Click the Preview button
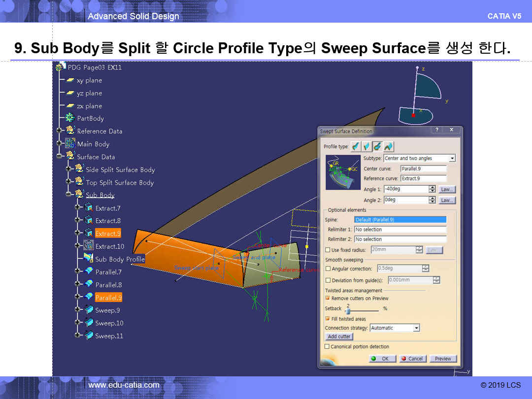532x399 pixels. click(443, 359)
